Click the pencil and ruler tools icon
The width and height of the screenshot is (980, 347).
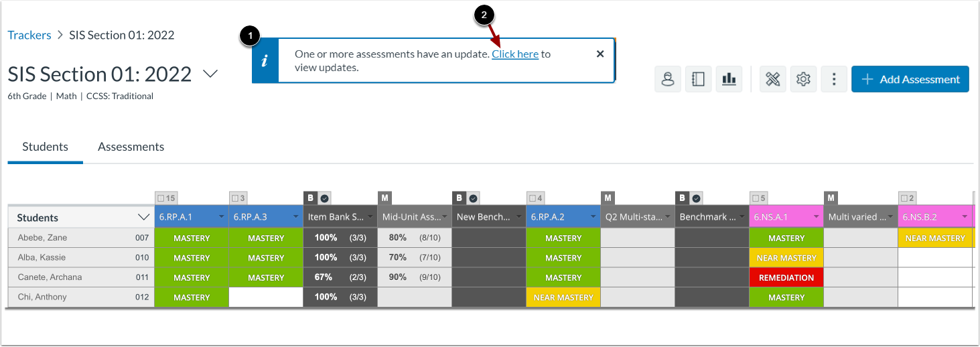(772, 79)
